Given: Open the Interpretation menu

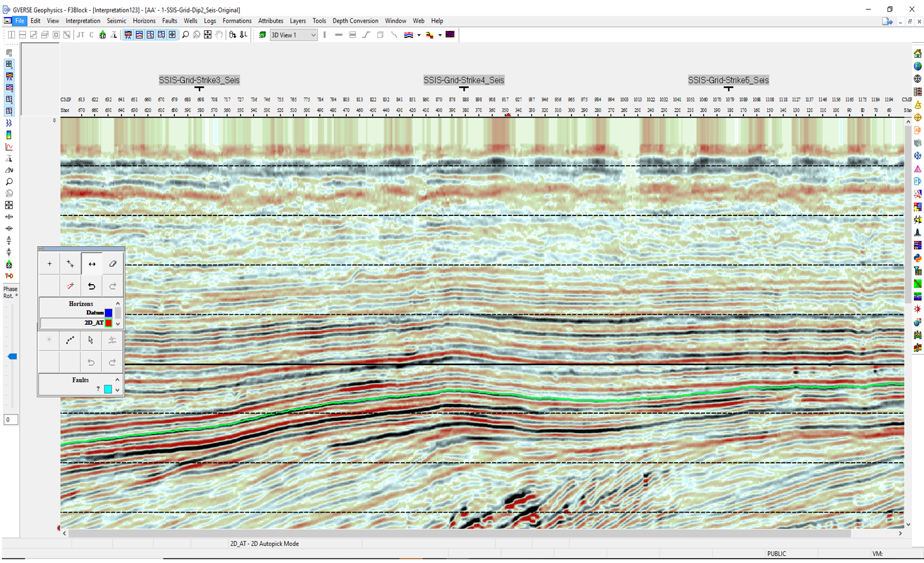Looking at the screenshot, I should coord(83,21).
